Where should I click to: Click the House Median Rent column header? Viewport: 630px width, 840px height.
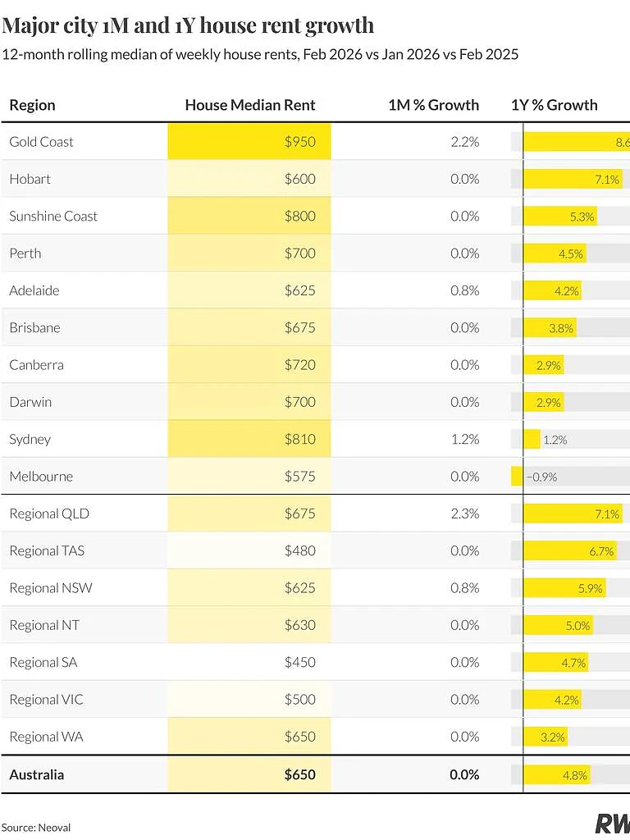coord(250,105)
